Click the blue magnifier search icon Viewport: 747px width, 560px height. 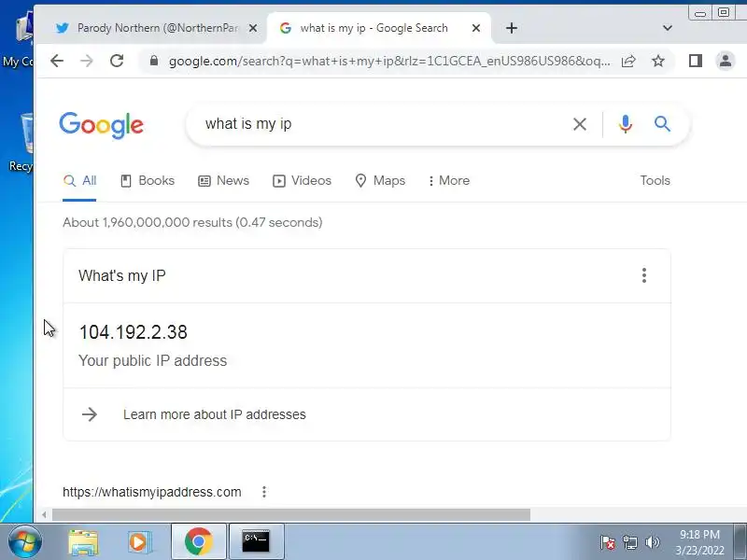[x=662, y=124]
